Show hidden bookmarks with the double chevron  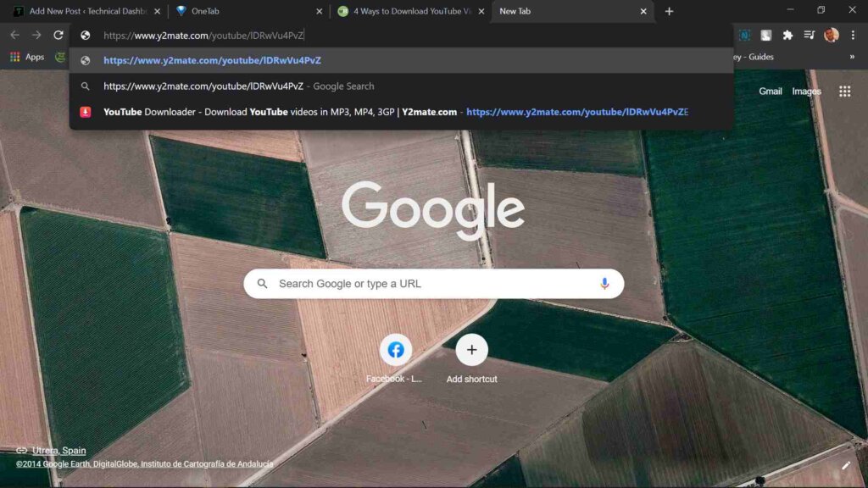(x=852, y=57)
